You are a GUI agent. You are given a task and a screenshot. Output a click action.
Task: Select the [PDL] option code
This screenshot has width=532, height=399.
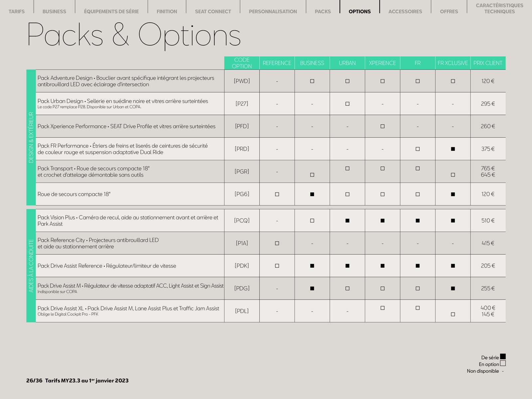click(242, 311)
